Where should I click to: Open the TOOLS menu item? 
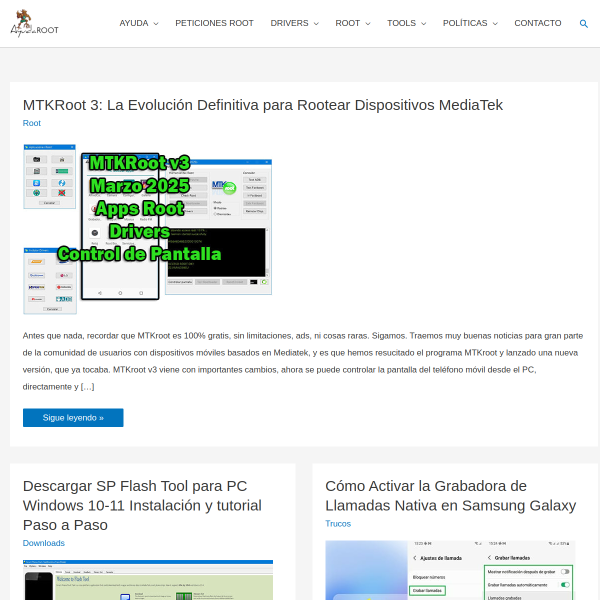tap(401, 23)
